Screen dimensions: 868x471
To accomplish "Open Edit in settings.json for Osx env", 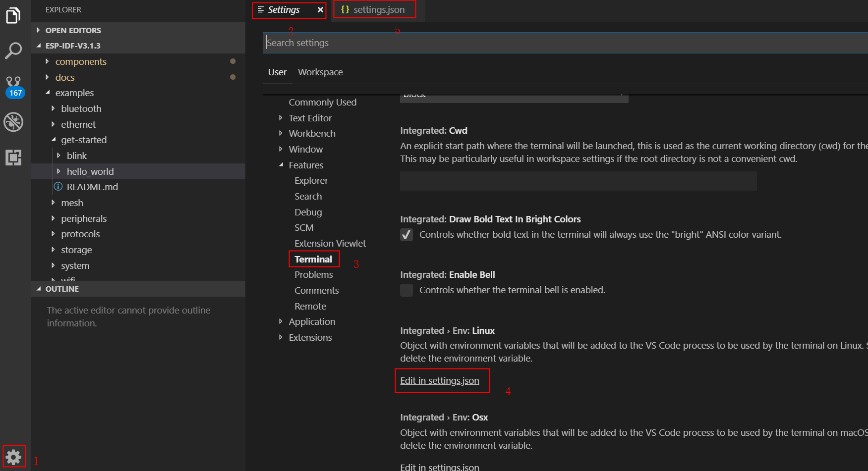I will coord(439,466).
